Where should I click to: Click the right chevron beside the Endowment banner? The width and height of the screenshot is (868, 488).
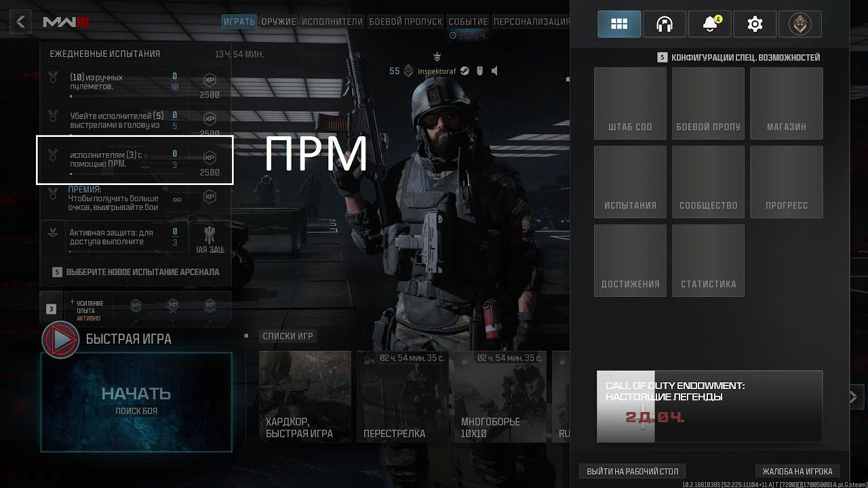tap(854, 396)
